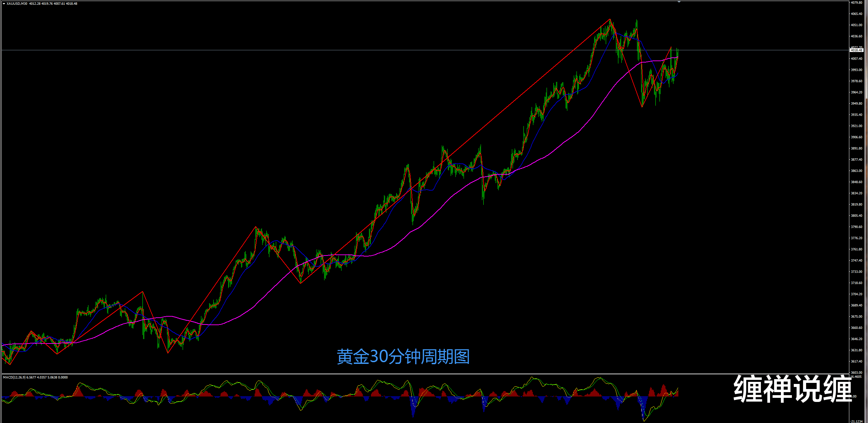The height and width of the screenshot is (423, 868).
Task: Click the 3603.00 label on price scale
Action: 856,373
